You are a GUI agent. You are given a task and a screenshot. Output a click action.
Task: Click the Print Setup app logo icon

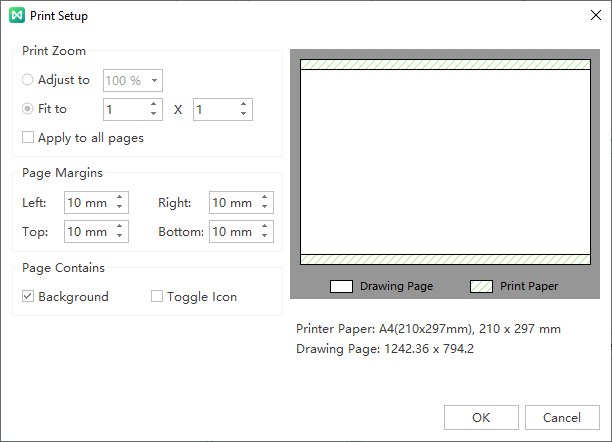click(x=17, y=15)
